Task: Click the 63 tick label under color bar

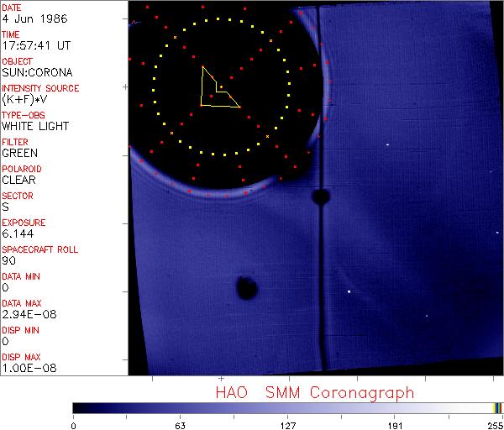Action: (181, 423)
